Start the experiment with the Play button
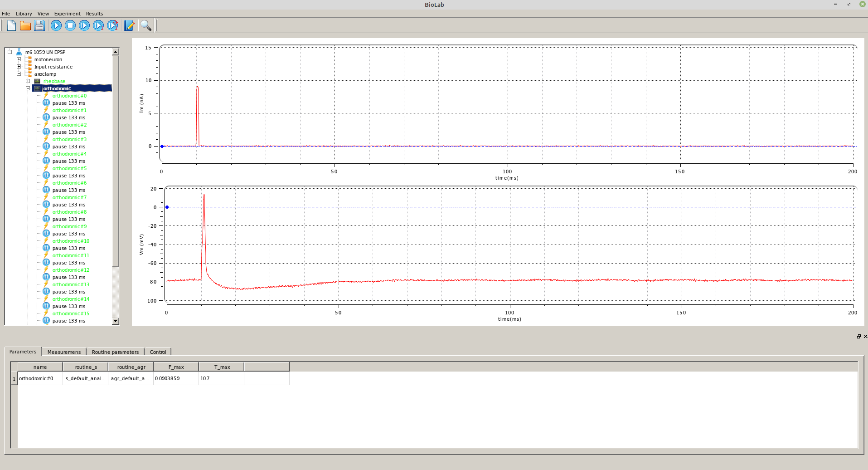Screen dimensions: 868x470 click(56, 25)
